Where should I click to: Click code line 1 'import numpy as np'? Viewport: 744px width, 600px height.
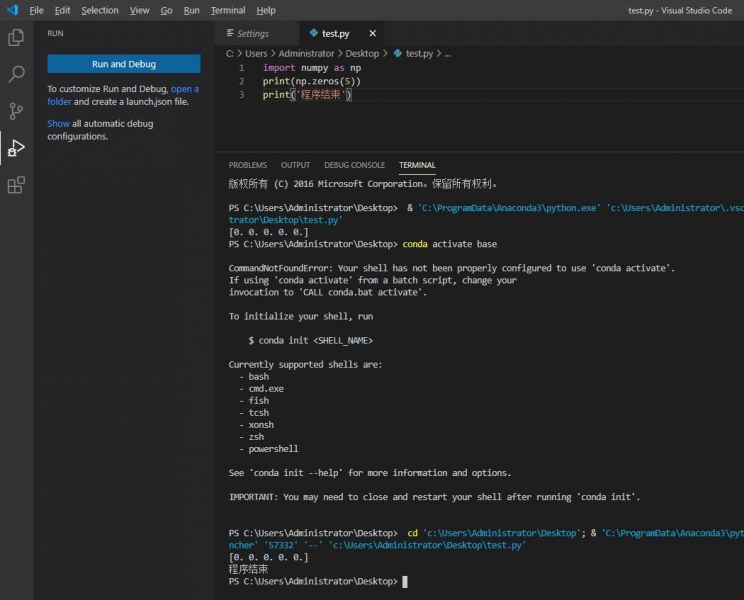[312, 68]
